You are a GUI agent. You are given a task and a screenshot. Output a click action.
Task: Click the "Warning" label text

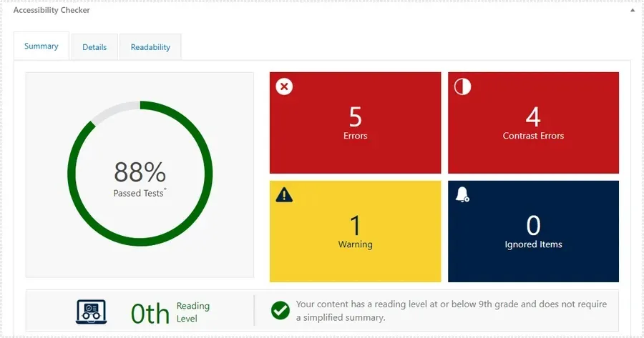point(355,244)
